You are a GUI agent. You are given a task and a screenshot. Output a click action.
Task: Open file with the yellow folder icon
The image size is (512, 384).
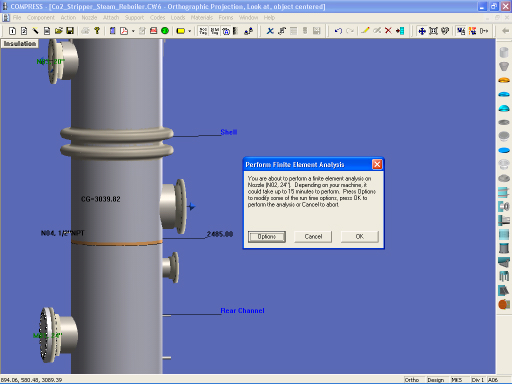tap(59, 31)
